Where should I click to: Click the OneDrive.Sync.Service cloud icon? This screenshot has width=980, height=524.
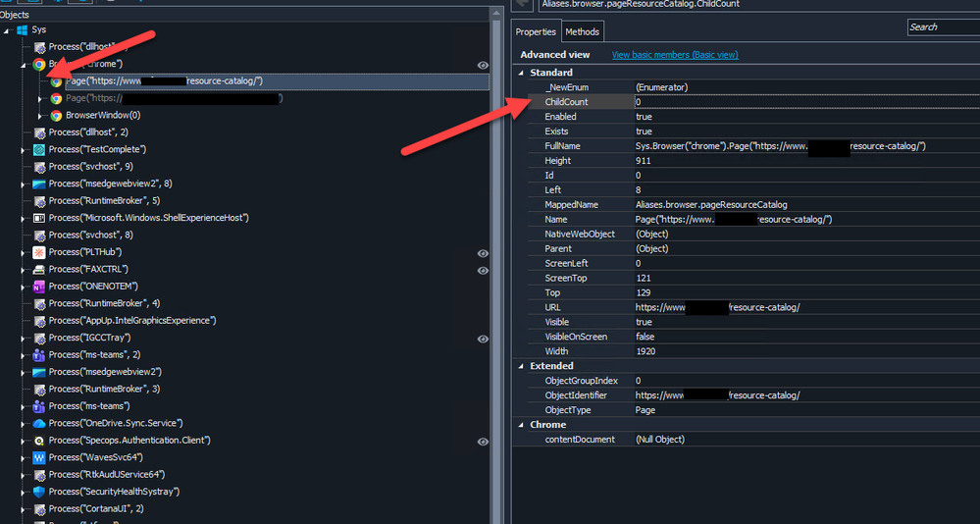[39, 423]
